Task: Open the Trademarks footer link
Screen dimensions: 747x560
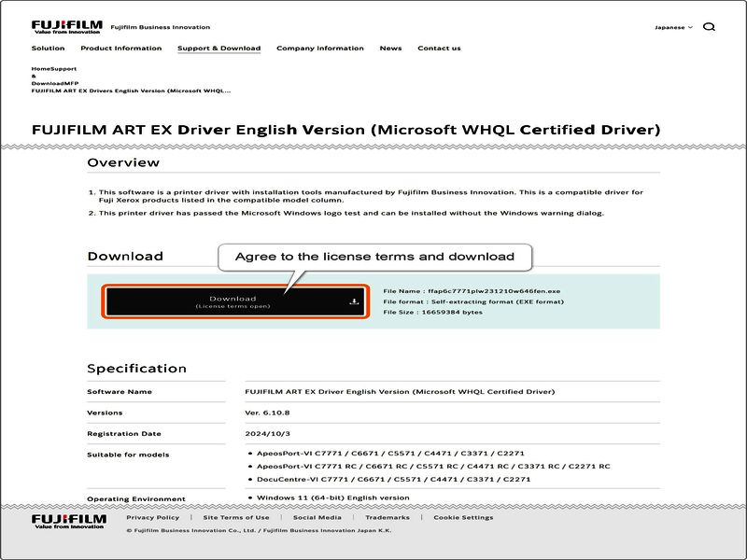Action: click(x=388, y=517)
